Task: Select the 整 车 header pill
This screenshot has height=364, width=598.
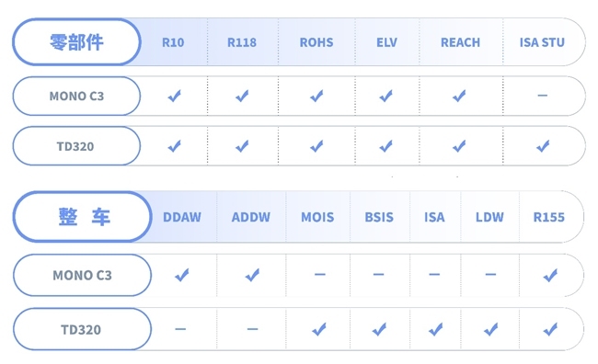Action: click(83, 217)
